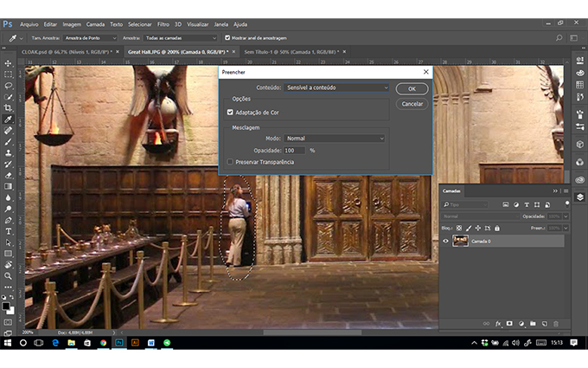Toggle lock position icon

[477, 228]
